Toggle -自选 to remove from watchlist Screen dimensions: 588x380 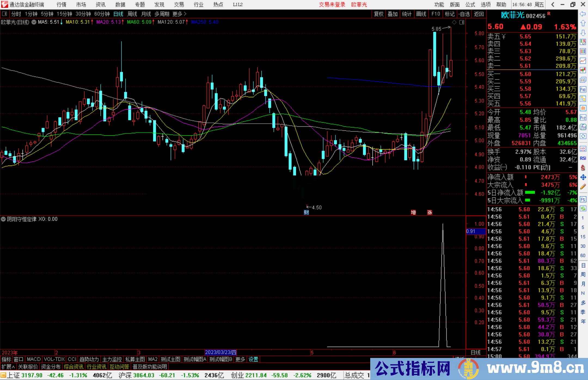464,14
